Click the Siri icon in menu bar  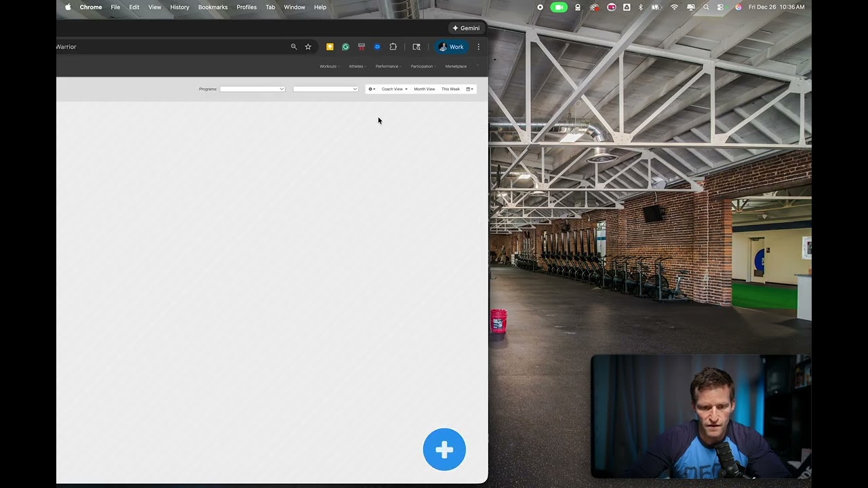pos(738,7)
